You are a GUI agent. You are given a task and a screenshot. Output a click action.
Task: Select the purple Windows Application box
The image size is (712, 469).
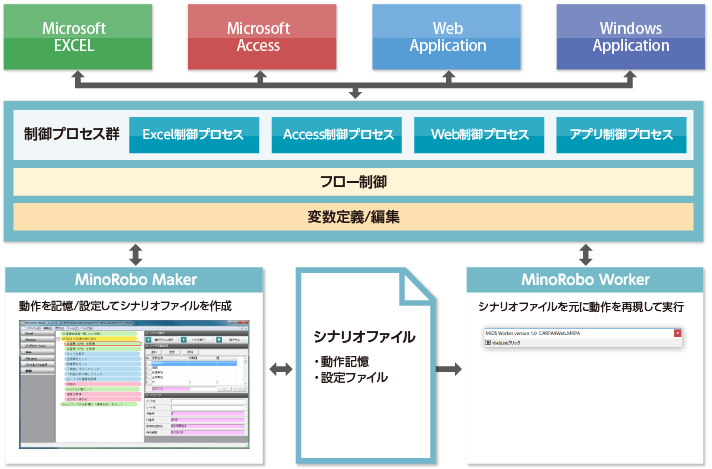(631, 37)
